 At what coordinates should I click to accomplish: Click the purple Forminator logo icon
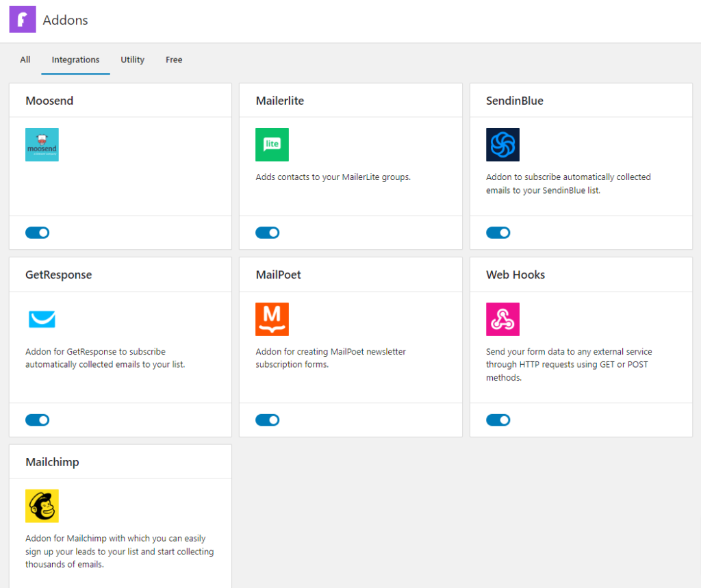click(23, 20)
